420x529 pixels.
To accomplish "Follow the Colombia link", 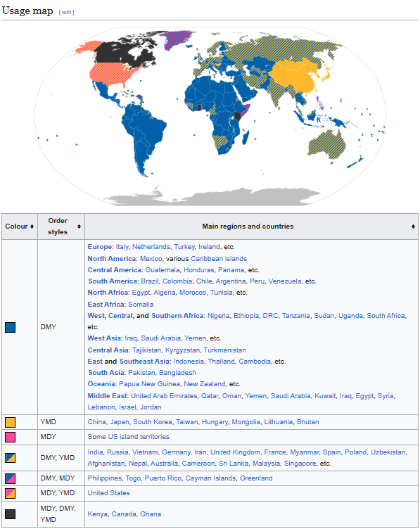I will (x=177, y=281).
